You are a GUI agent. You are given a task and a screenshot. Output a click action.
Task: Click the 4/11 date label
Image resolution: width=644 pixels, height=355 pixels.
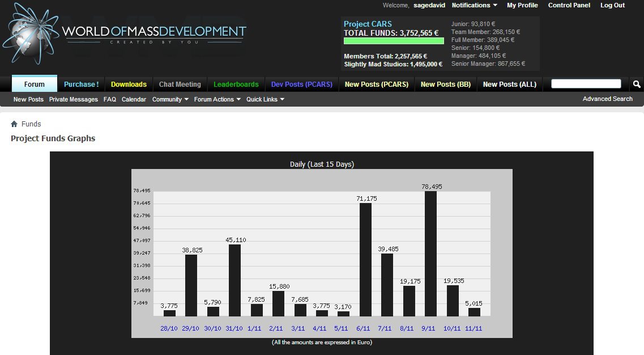(319, 328)
